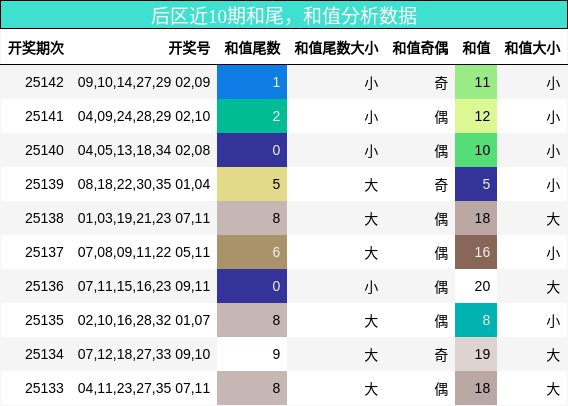Select tail digit 0 in row 25140

point(252,150)
